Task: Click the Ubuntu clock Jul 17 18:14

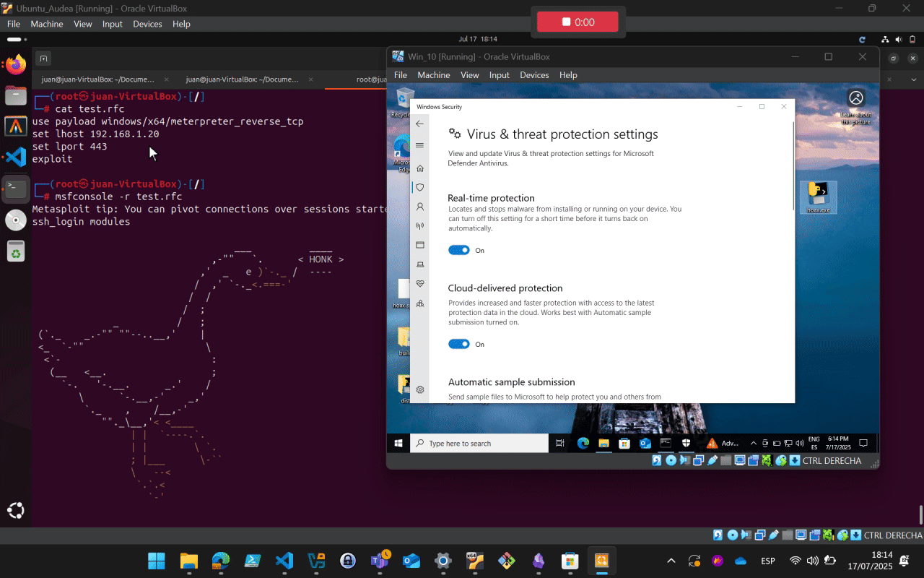Action: point(478,39)
